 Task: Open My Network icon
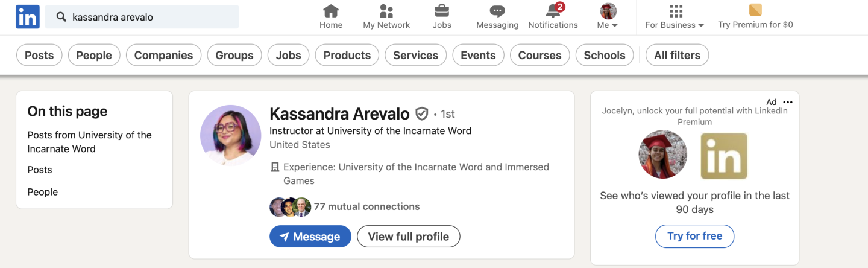point(386,11)
